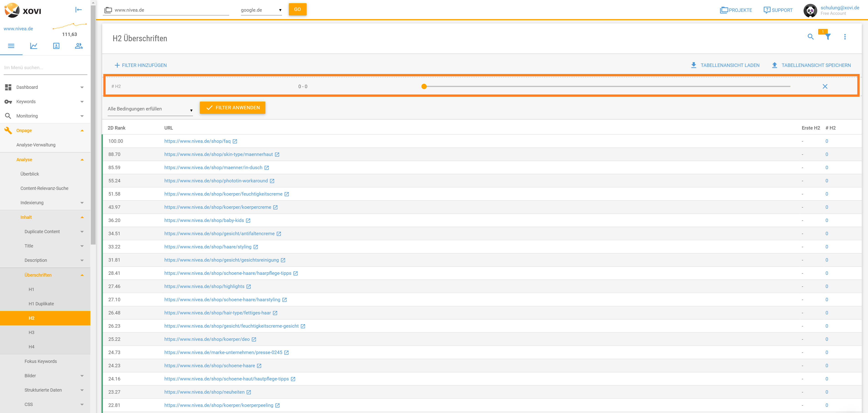868x413 pixels.
Task: Sort by the 2D Rank column header
Action: click(x=117, y=128)
